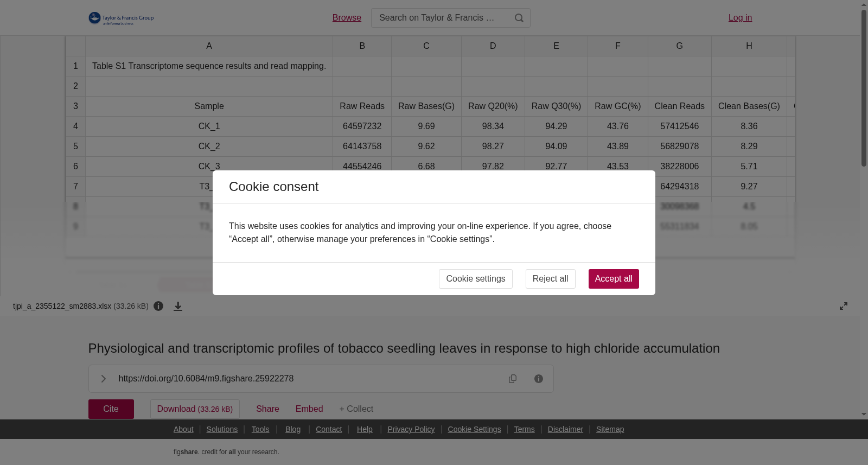
Task: Click the 'Raw Q20(%)' header cell
Action: tap(493, 106)
